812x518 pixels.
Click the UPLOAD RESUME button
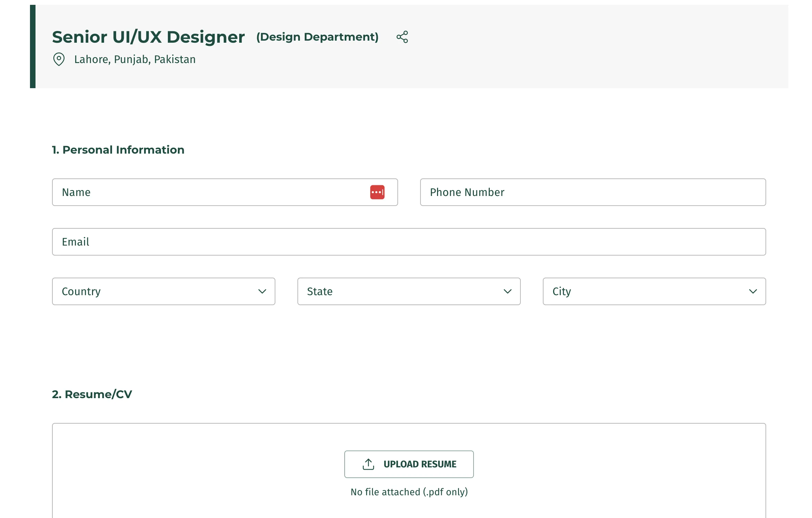[409, 464]
